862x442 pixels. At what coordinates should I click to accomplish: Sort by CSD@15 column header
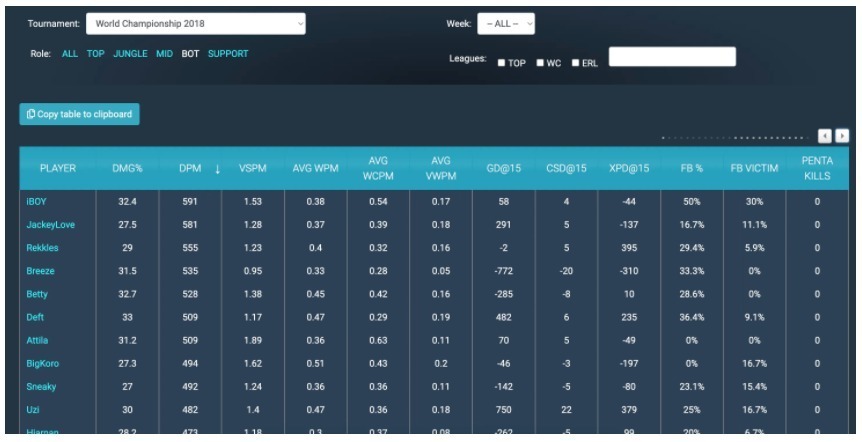(x=566, y=168)
